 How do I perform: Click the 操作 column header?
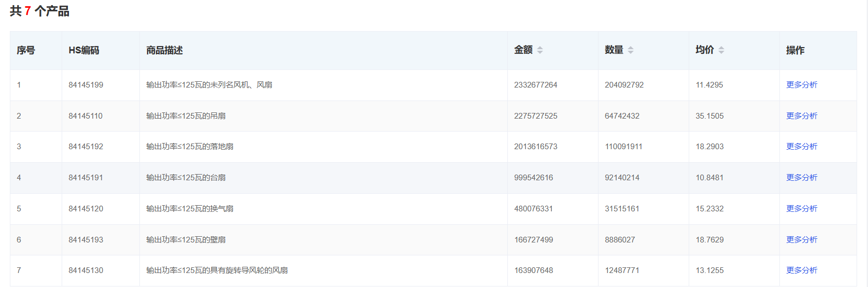pyautogui.click(x=795, y=50)
